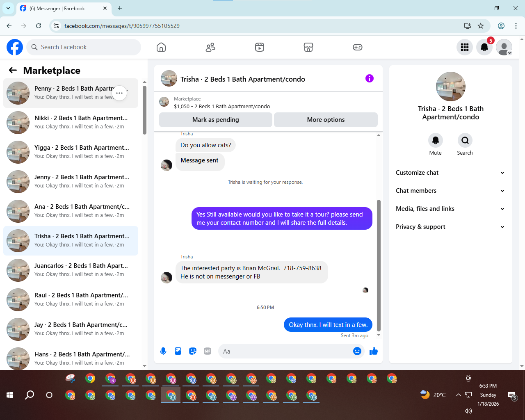The height and width of the screenshot is (420, 525).
Task: Expand Privacy & support section
Action: 451,227
